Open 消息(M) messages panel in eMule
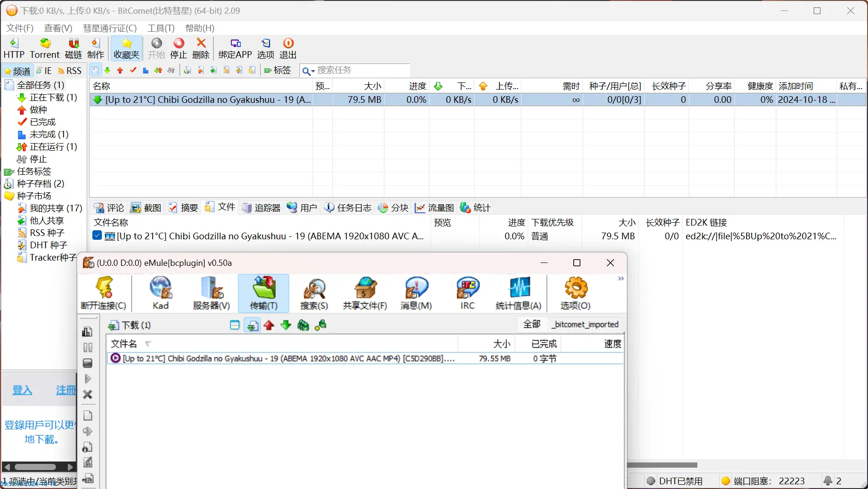868x489 pixels. coord(416,293)
